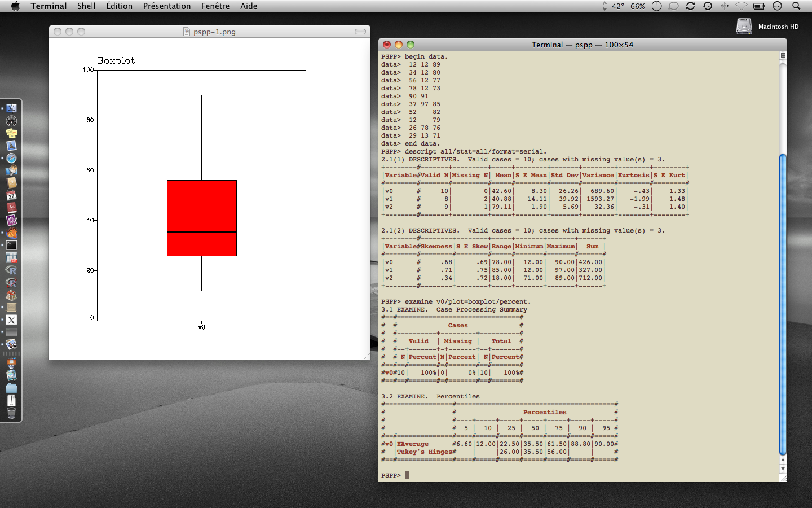Open the Présentation menu
Viewport: 812px width, 508px height.
coord(167,6)
